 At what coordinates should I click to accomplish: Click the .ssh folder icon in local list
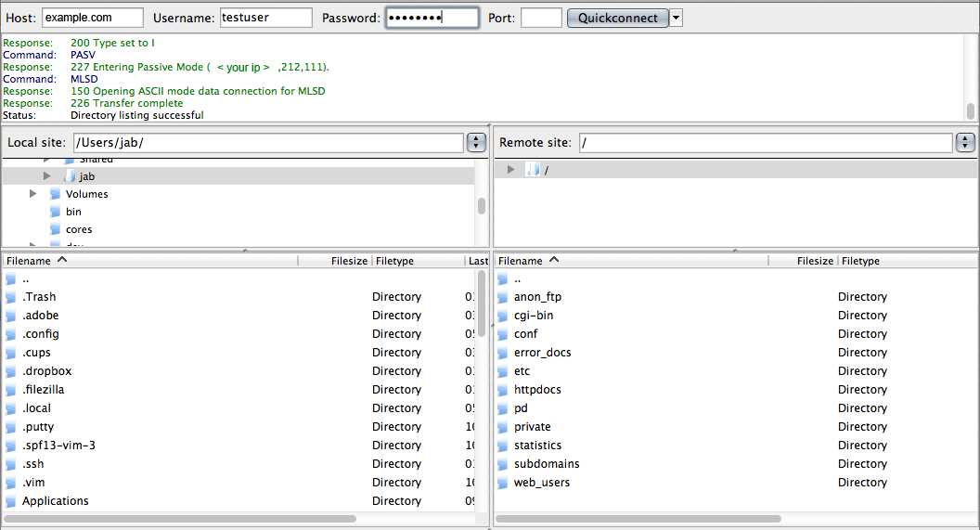[11, 464]
